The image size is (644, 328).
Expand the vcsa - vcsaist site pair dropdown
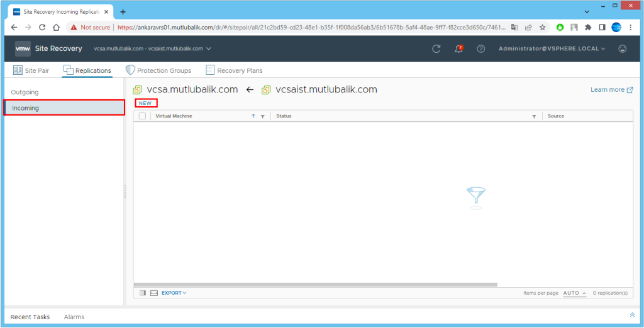click(x=152, y=49)
